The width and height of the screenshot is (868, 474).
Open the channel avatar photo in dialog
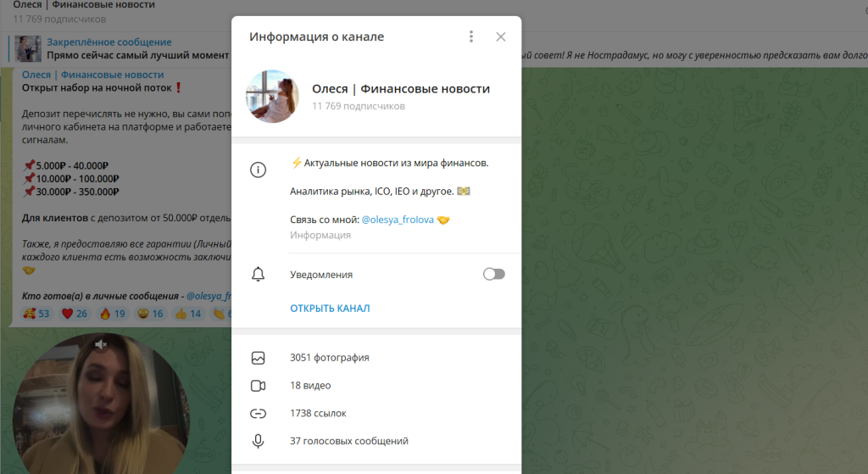pos(272,97)
